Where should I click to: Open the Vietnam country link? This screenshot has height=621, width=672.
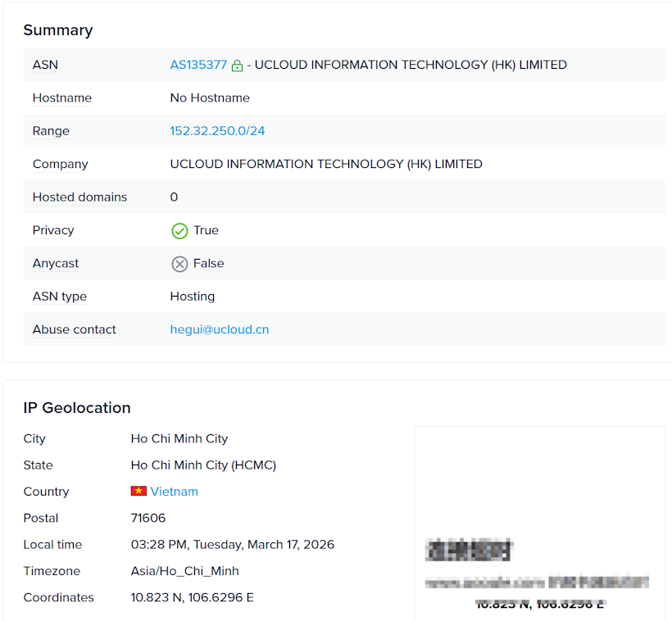tap(174, 492)
